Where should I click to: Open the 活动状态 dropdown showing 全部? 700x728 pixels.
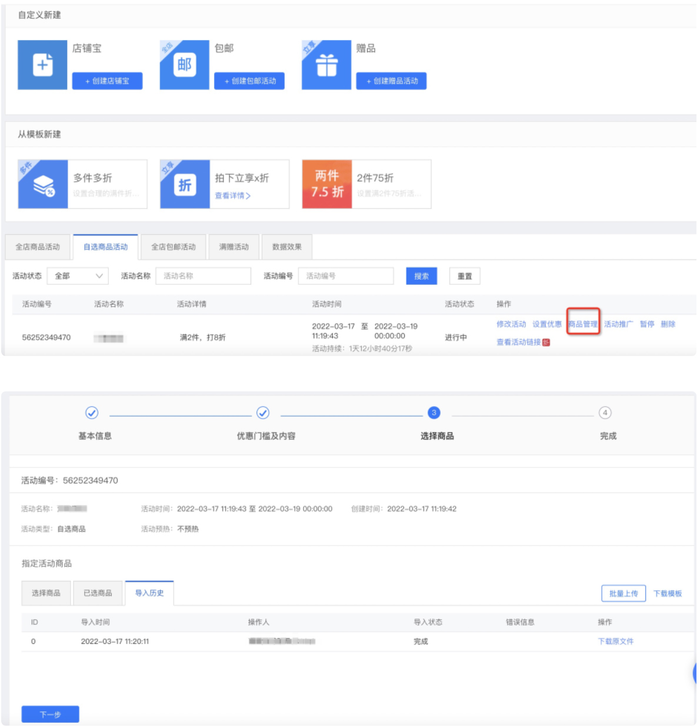(x=78, y=276)
